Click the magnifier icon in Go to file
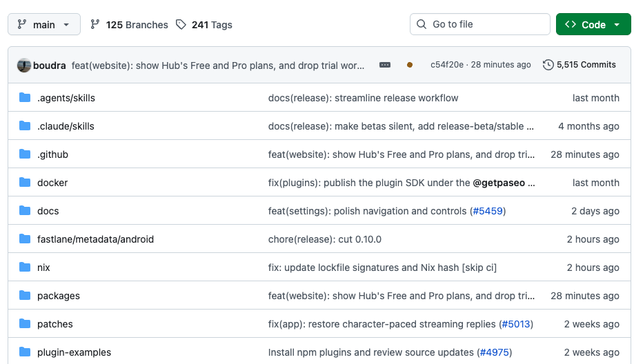Viewport: 634px width, 364px height. [x=422, y=24]
